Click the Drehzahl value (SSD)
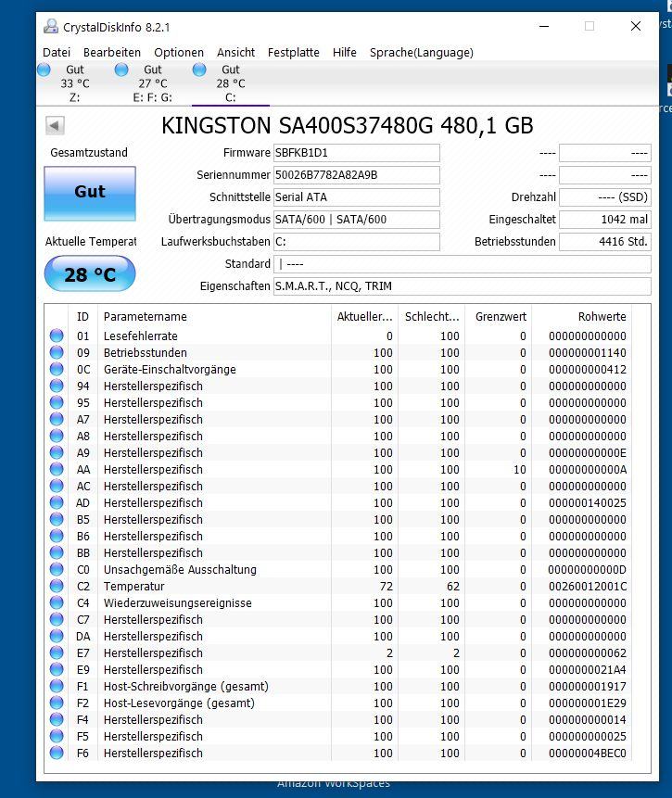 click(604, 197)
